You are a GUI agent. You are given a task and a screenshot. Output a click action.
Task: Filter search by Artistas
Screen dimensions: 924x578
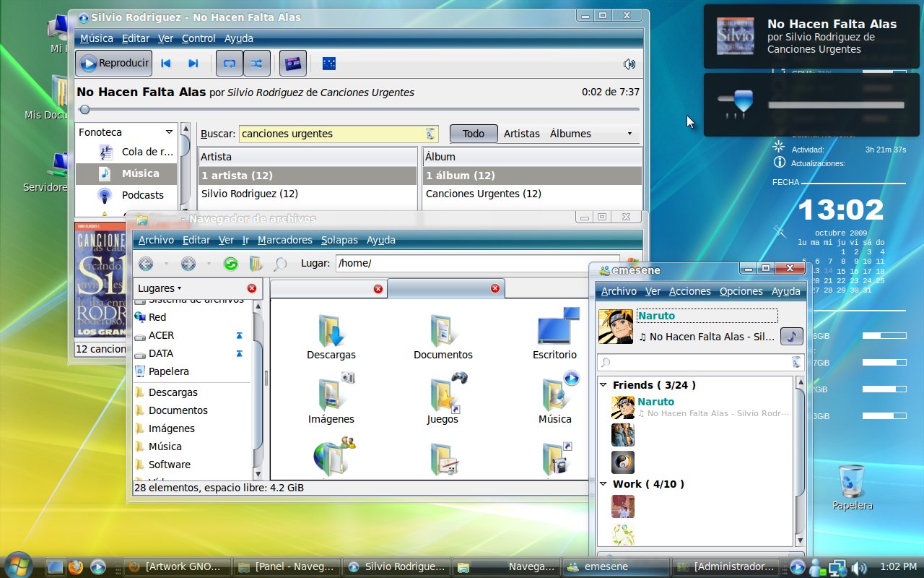522,134
